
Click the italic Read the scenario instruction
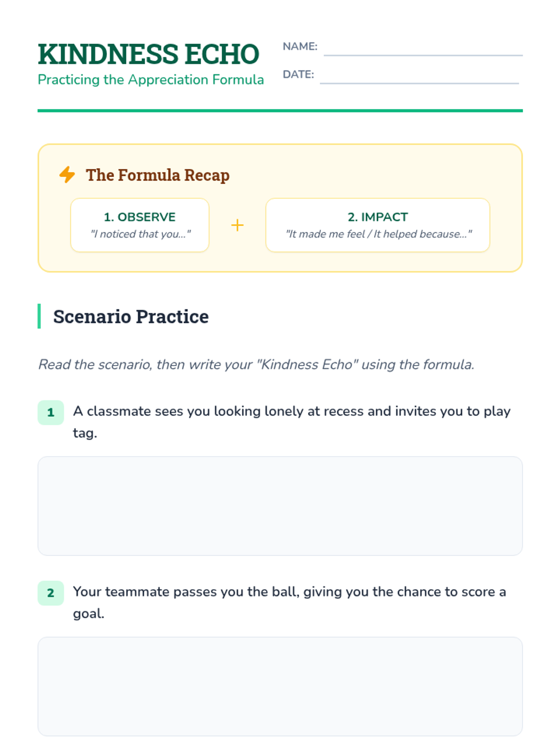(x=256, y=364)
